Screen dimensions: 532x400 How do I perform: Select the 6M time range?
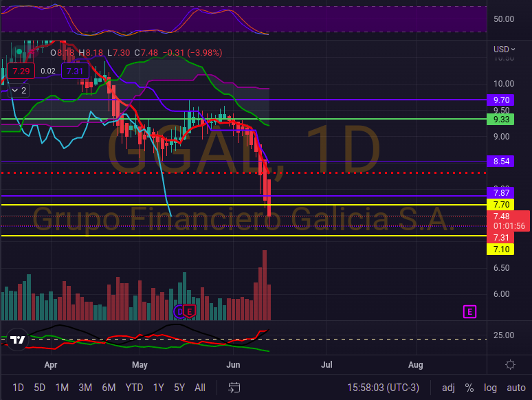(x=109, y=388)
